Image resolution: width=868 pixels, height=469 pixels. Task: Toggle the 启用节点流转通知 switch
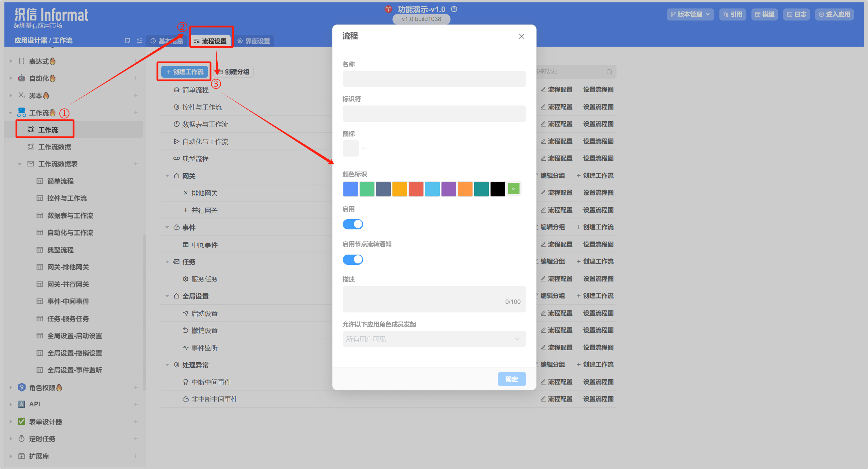[x=353, y=260]
